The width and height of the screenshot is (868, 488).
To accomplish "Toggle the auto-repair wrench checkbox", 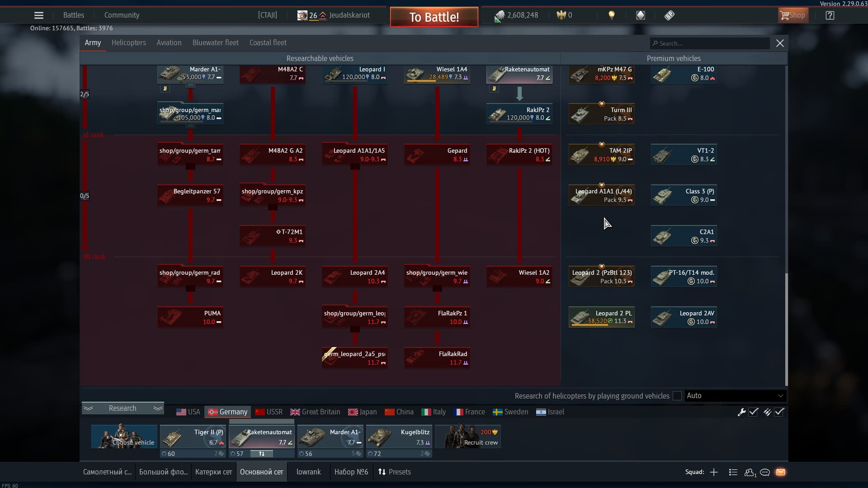I will 753,412.
